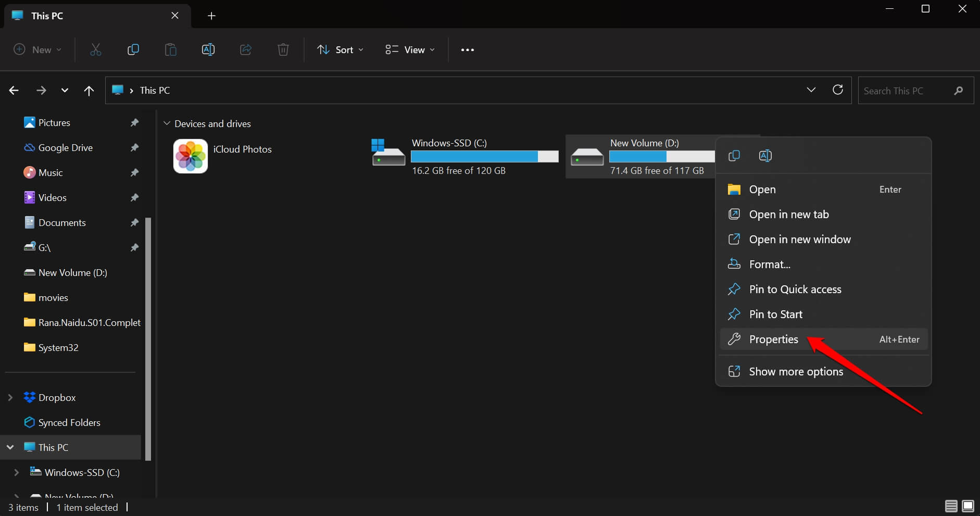This screenshot has height=516, width=980.
Task: Click the Delete trash icon
Action: [283, 50]
